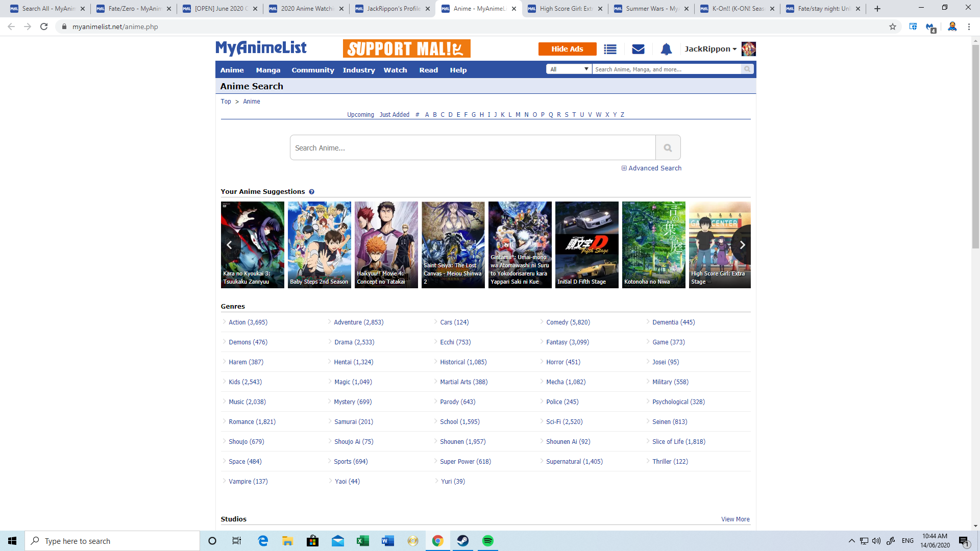
Task: Open Word from the taskbar
Action: tap(388, 541)
